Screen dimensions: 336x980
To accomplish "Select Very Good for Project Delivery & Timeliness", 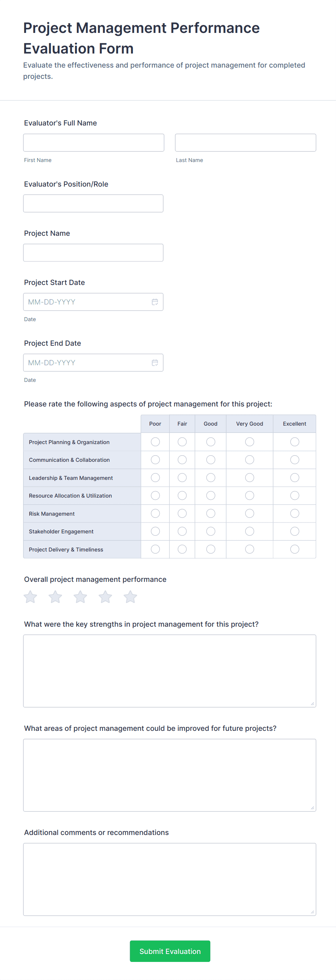I will 249,549.
